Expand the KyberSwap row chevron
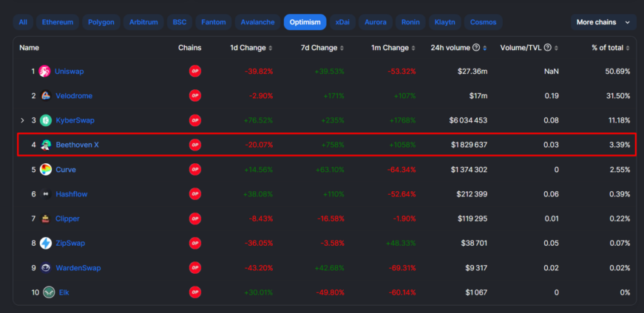This screenshot has height=313, width=644. tap(23, 120)
